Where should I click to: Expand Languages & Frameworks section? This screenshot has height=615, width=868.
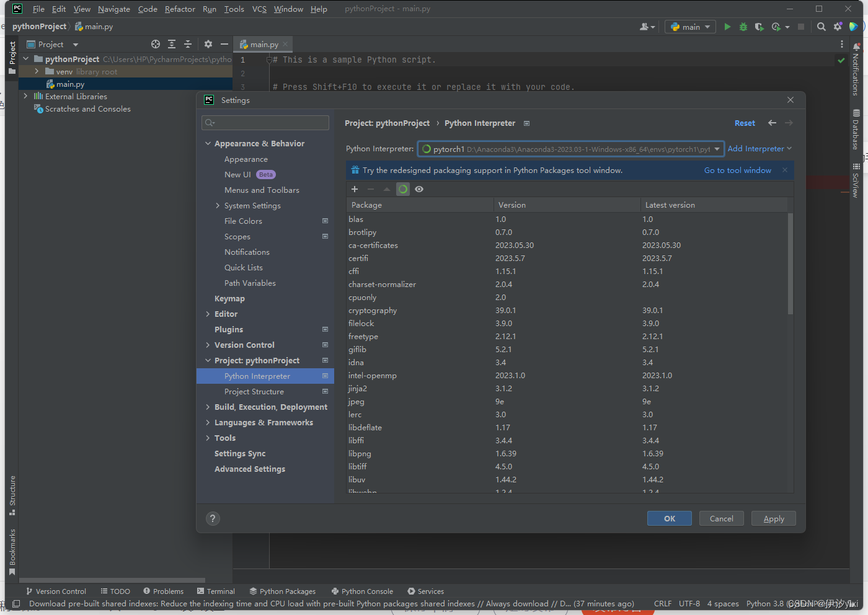[208, 423]
